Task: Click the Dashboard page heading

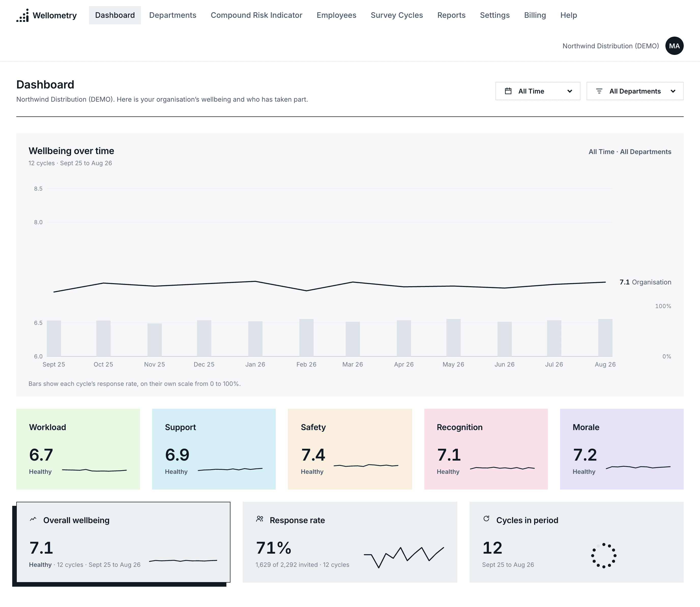Action: point(45,84)
